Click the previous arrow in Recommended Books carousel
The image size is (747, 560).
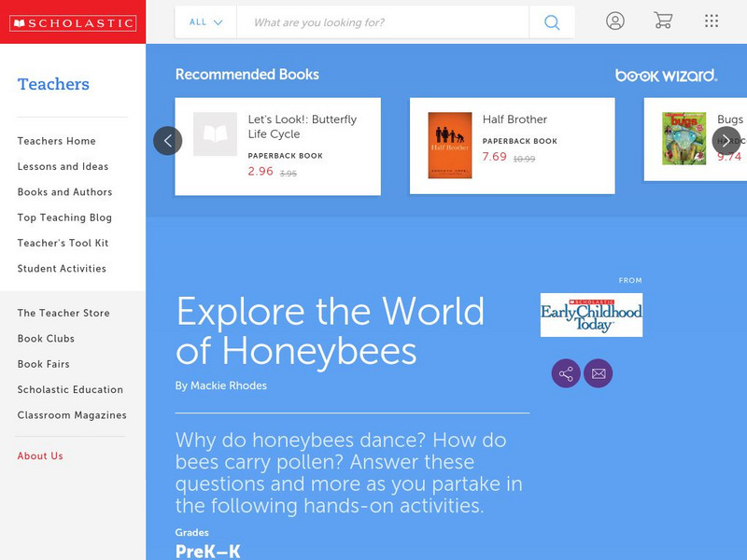click(168, 141)
